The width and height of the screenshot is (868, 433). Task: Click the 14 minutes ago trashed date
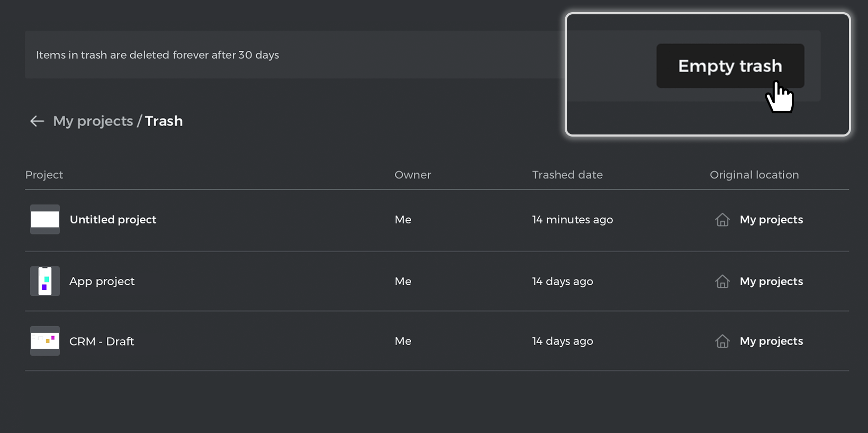[573, 220]
